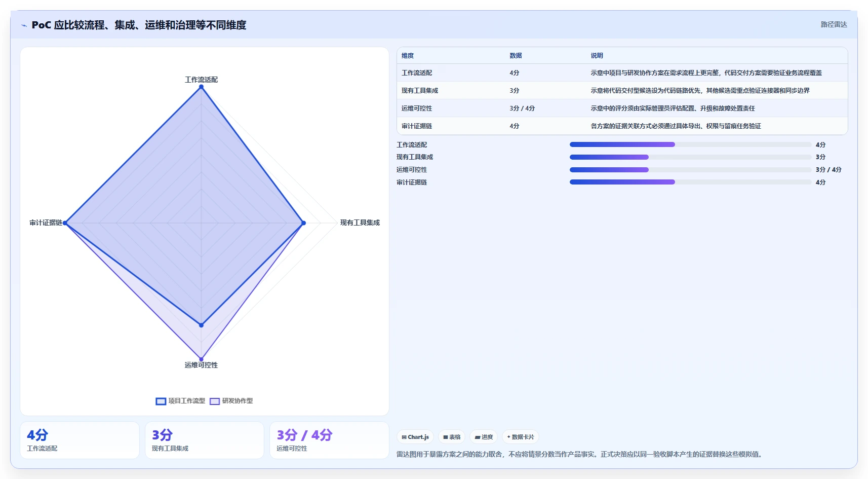Click the 工作流适配 axis label on radar
The height and width of the screenshot is (479, 868).
pyautogui.click(x=201, y=80)
